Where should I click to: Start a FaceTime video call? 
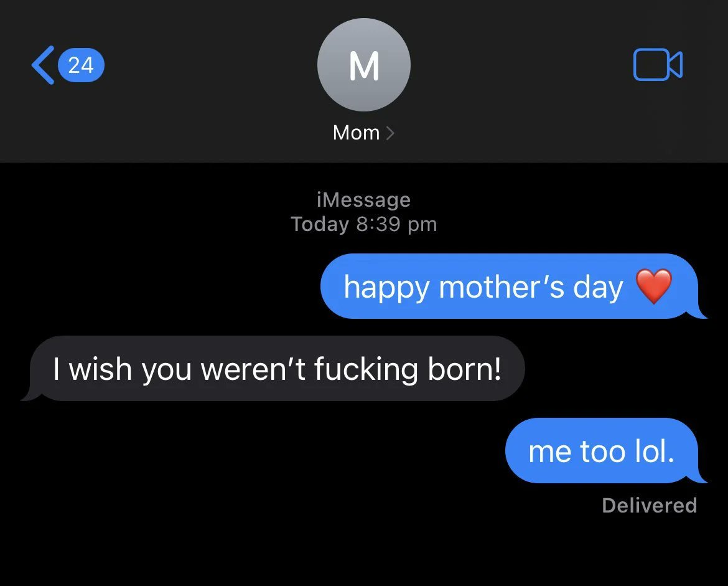[658, 65]
